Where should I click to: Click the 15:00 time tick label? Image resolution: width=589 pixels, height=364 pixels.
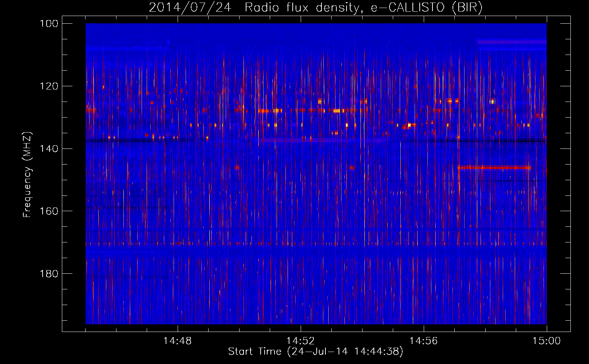point(547,341)
